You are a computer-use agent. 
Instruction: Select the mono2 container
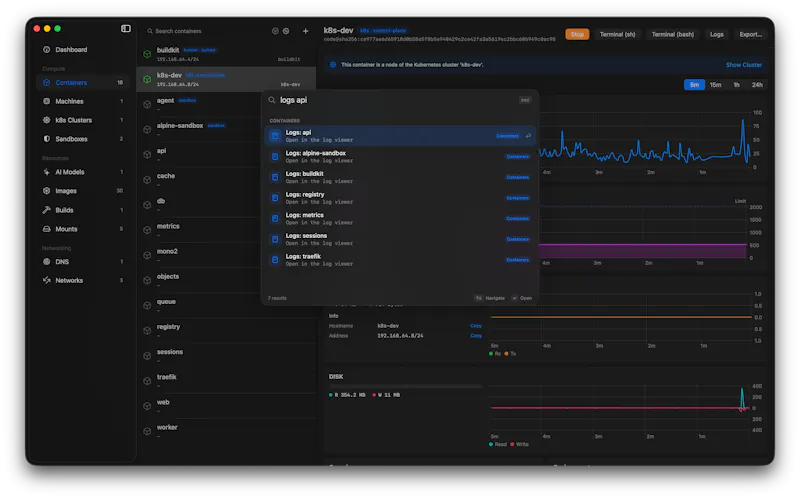point(200,255)
